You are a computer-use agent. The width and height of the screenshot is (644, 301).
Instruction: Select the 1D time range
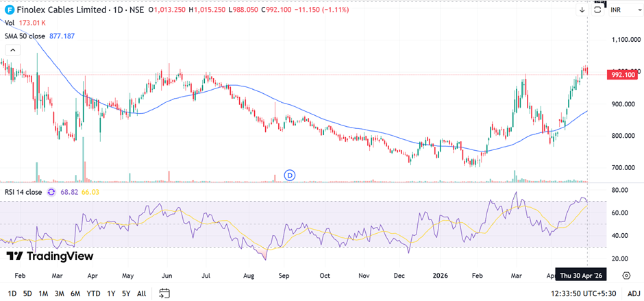12,293
